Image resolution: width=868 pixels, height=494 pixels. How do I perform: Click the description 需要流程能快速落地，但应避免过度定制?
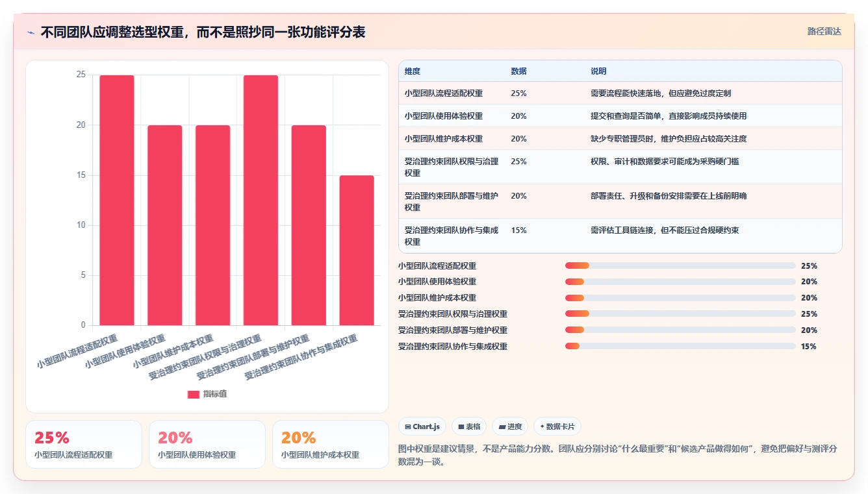click(x=661, y=93)
